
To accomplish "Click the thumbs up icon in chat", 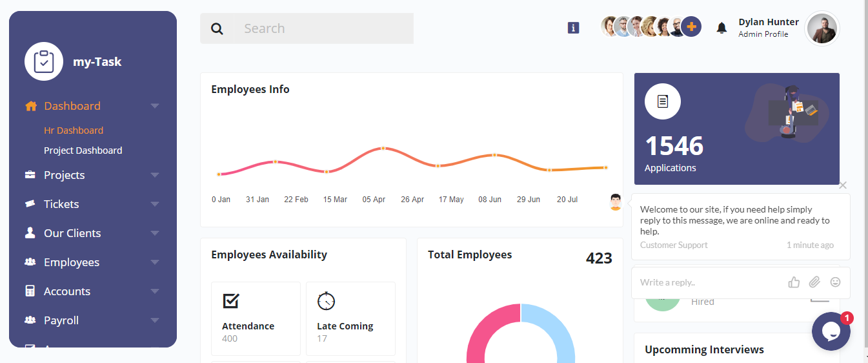I will 794,282.
